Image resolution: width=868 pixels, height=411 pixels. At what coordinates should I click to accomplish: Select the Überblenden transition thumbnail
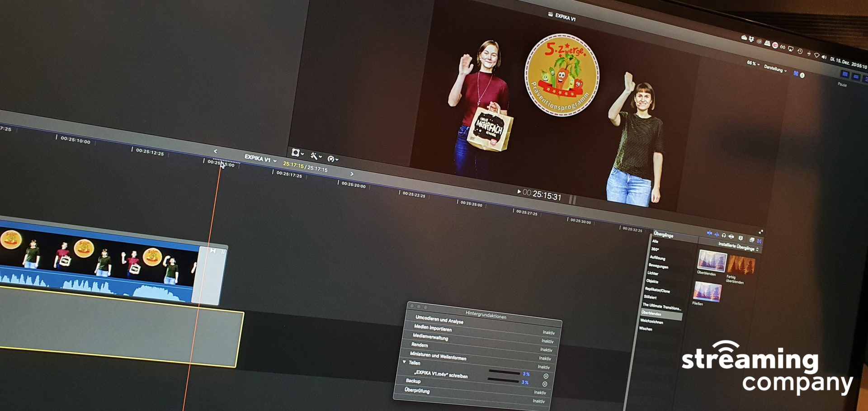(x=712, y=260)
